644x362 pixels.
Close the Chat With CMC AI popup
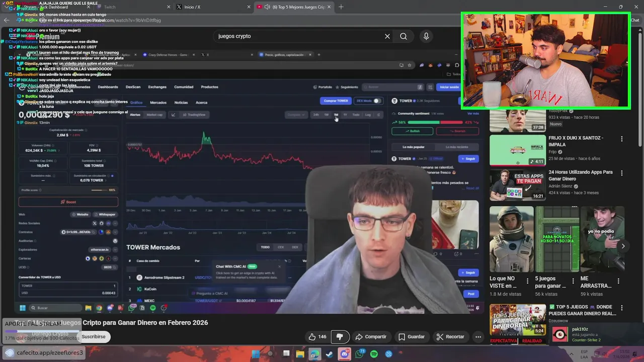click(280, 266)
